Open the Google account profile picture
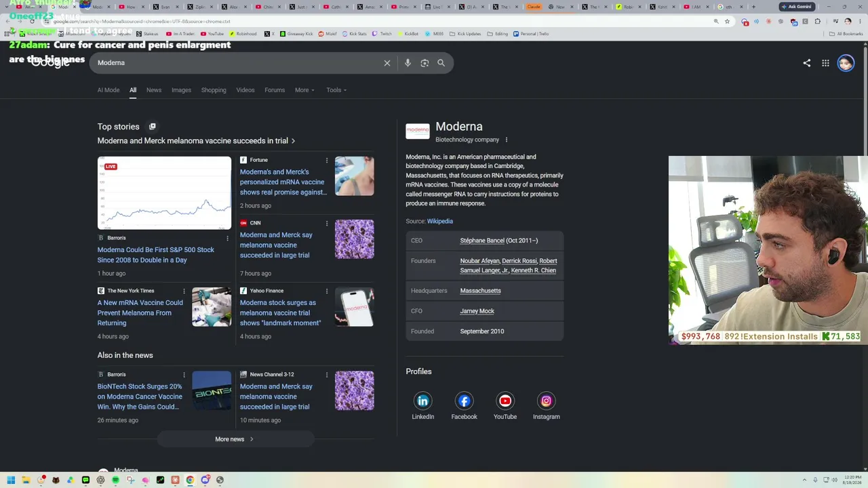 pyautogui.click(x=846, y=63)
